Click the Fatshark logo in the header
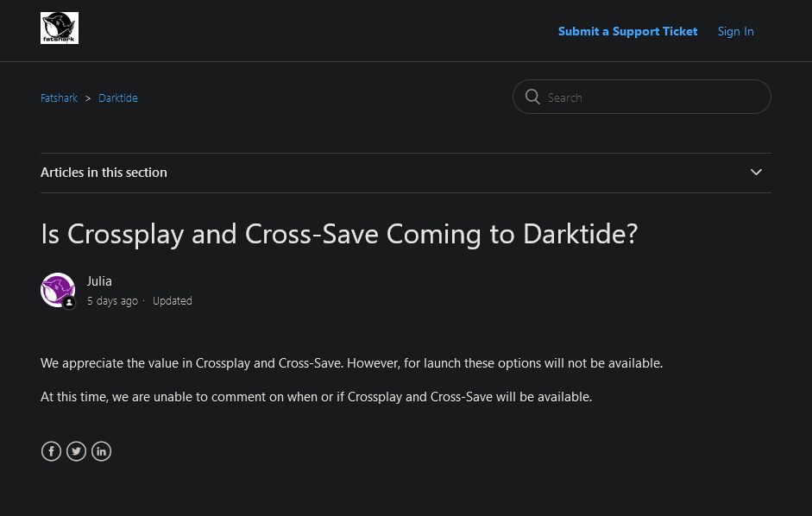This screenshot has height=516, width=812. [x=59, y=28]
